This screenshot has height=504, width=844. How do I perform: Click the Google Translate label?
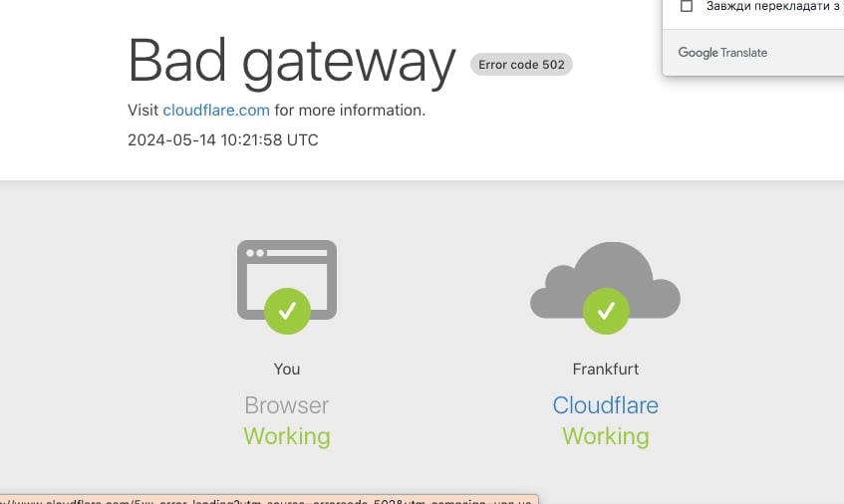pyautogui.click(x=722, y=53)
